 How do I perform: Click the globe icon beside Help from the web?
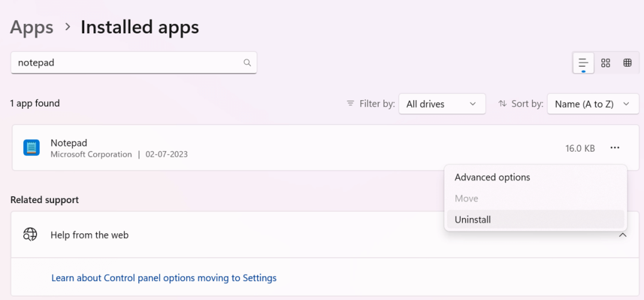point(30,235)
